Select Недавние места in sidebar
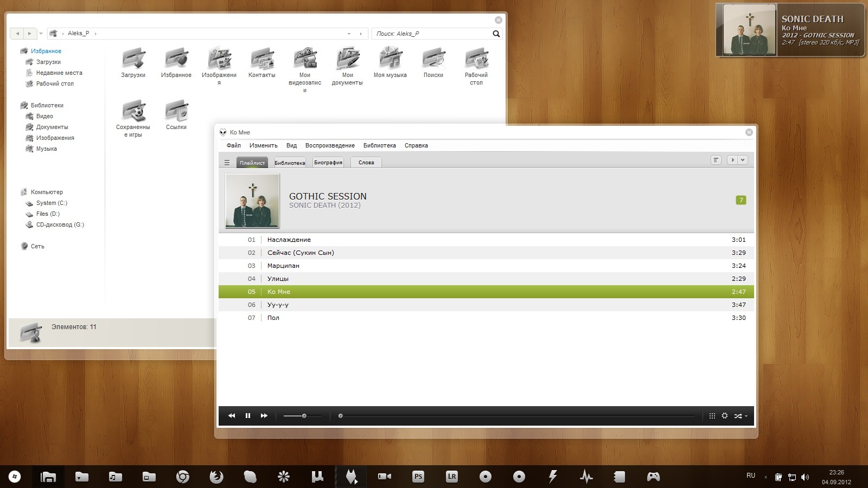The image size is (868, 488). pos(59,73)
